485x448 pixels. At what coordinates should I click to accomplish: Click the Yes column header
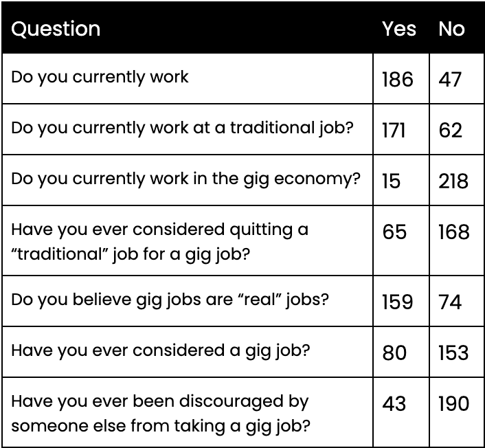pos(398,29)
